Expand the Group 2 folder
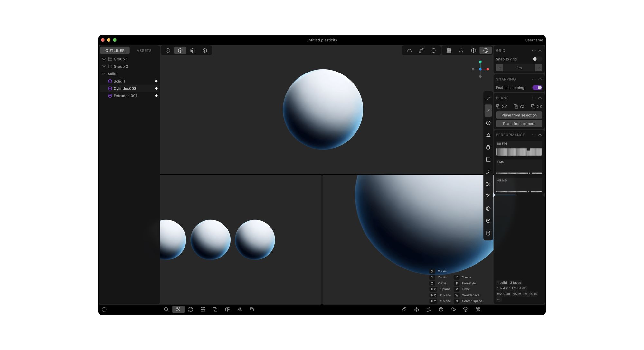Viewport: 644px width, 350px height. (104, 66)
